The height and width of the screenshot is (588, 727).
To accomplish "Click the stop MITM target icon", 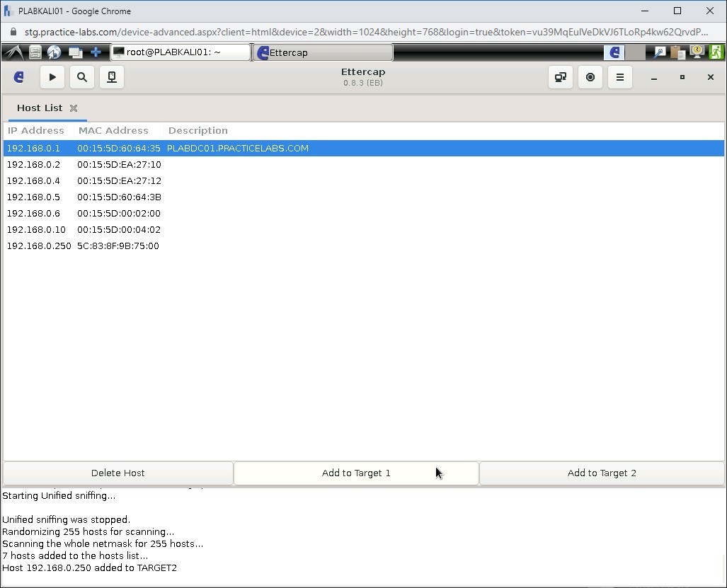I will pos(590,77).
